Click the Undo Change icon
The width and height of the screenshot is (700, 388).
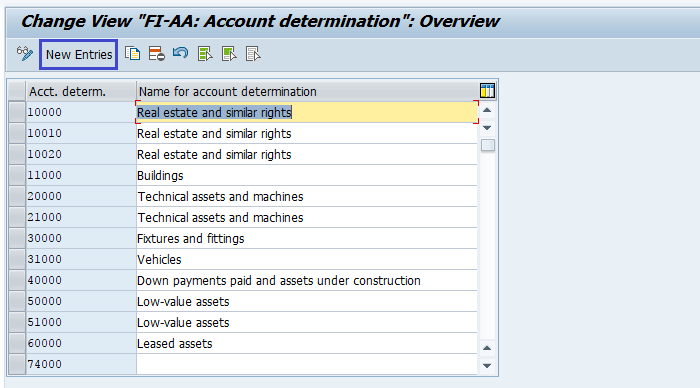(180, 54)
